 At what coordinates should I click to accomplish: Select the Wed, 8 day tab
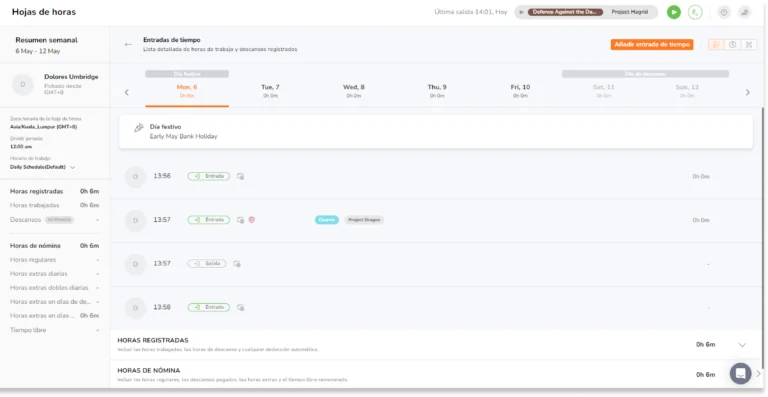[354, 91]
